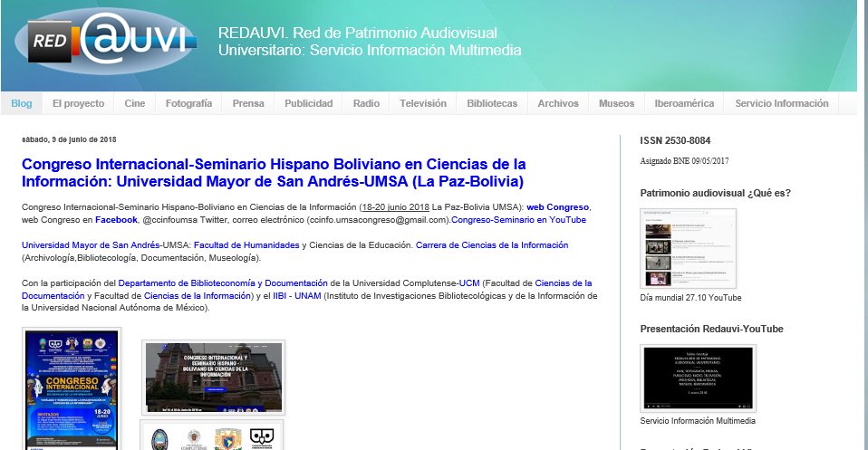Image resolution: width=868 pixels, height=450 pixels.
Task: Click the REDAUVI logo in header
Action: (106, 41)
